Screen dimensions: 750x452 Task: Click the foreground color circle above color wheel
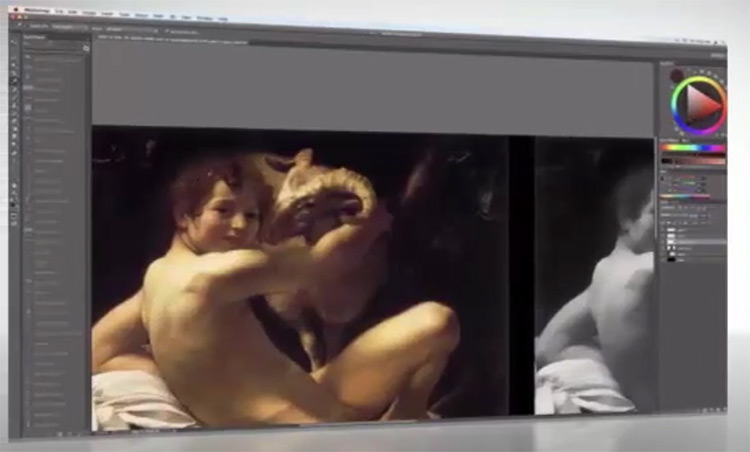click(x=677, y=75)
